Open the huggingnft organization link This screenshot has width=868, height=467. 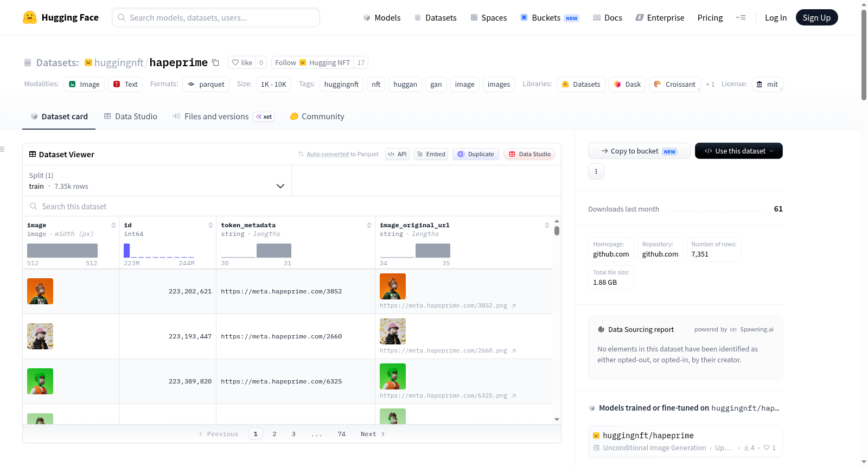tap(118, 62)
